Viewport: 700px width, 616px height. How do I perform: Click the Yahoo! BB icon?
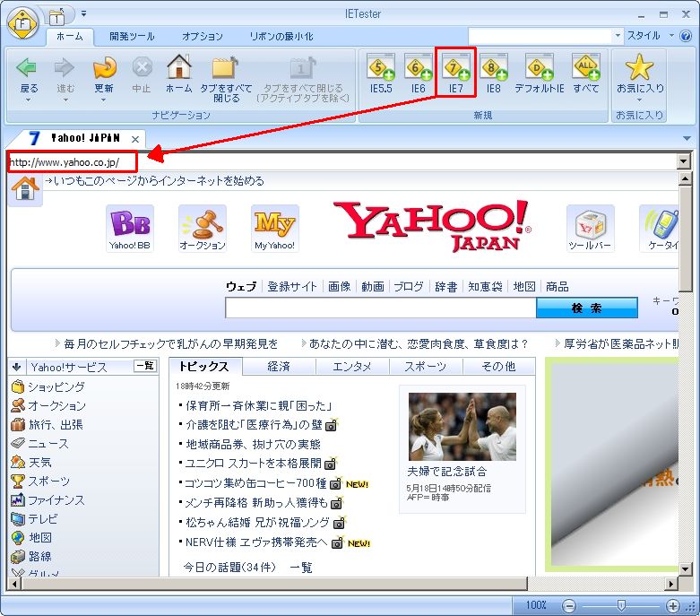pyautogui.click(x=130, y=228)
